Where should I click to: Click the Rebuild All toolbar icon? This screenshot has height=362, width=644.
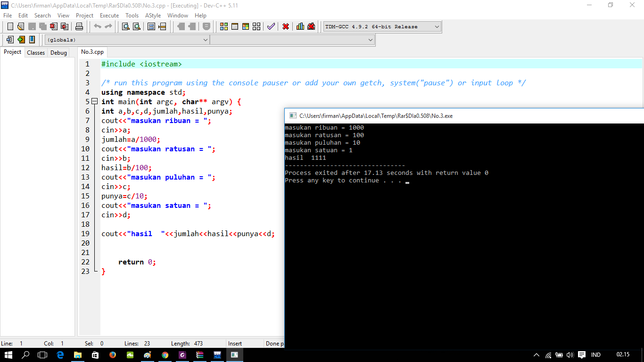(x=256, y=26)
